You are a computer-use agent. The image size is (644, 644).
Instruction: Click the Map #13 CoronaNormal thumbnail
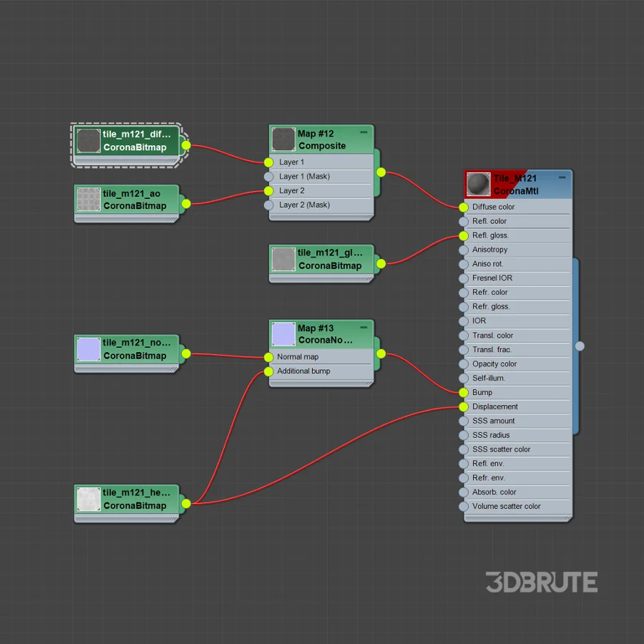[x=284, y=334]
